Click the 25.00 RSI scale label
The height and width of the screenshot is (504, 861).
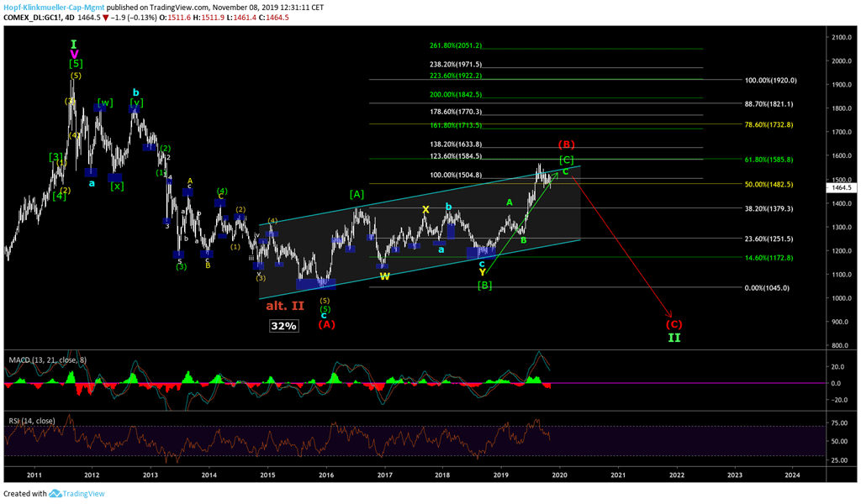click(839, 460)
